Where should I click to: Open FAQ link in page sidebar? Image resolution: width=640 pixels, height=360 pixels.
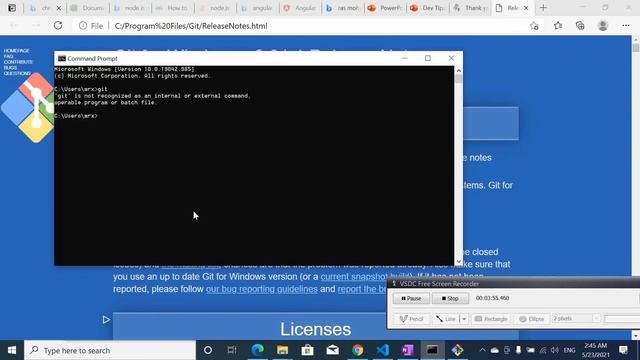[x=9, y=56]
